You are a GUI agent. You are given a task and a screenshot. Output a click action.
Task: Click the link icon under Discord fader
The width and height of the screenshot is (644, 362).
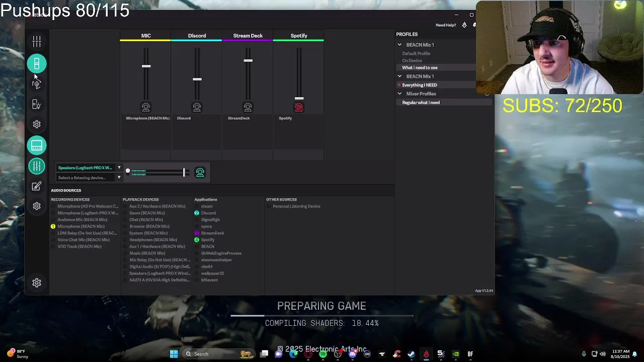197,107
